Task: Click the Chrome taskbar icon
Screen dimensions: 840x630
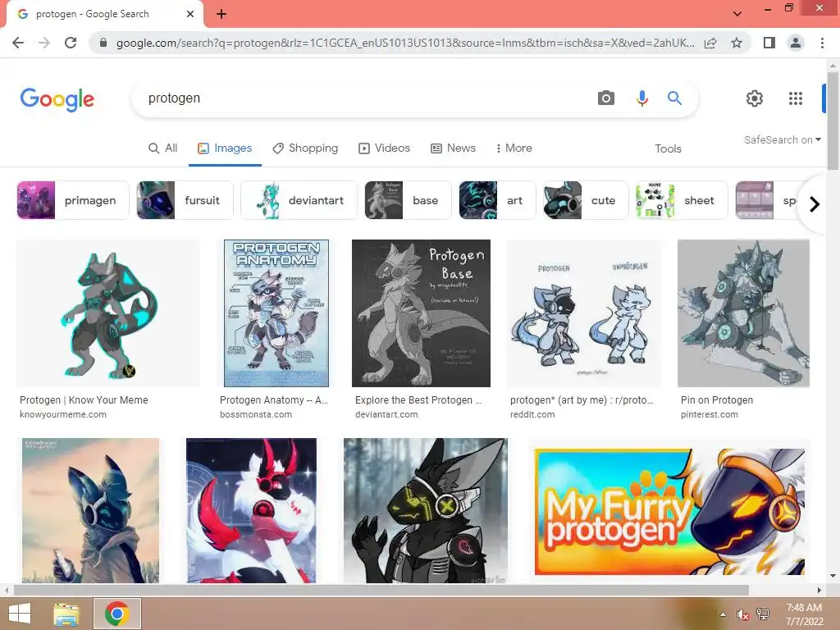Action: click(x=117, y=614)
